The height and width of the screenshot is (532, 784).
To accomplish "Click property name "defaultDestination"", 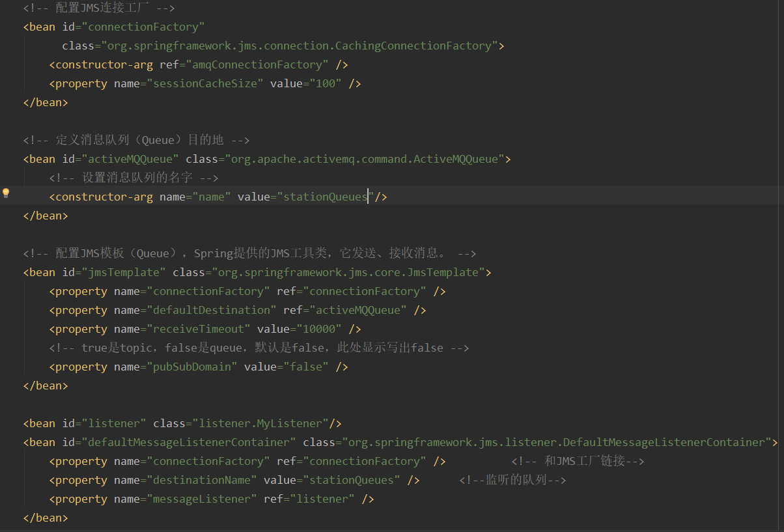I will point(212,311).
